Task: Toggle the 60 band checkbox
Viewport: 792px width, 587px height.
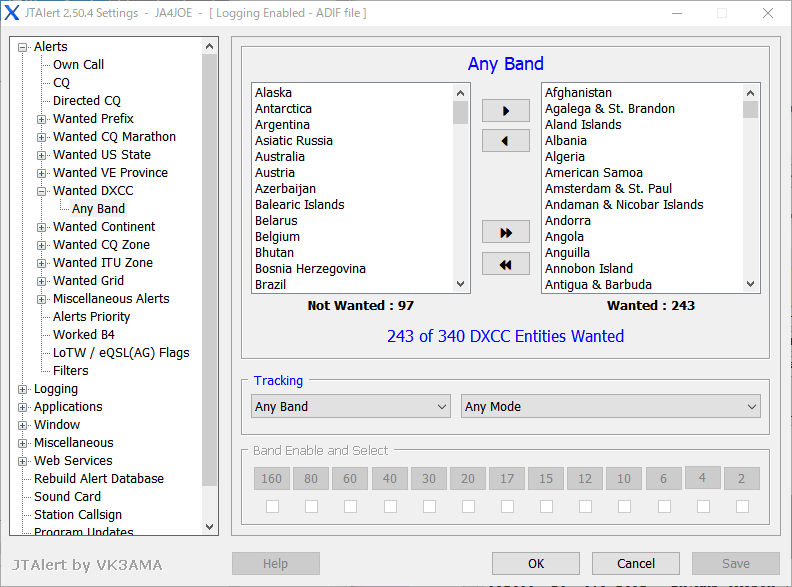Action: (x=351, y=506)
